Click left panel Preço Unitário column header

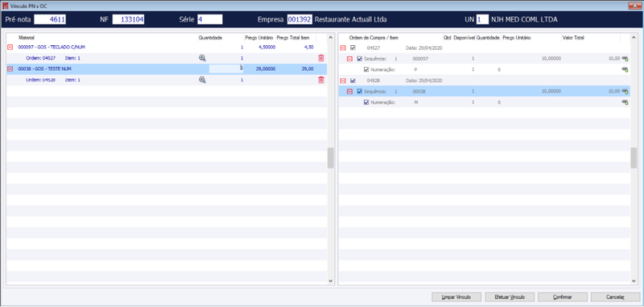pyautogui.click(x=259, y=37)
